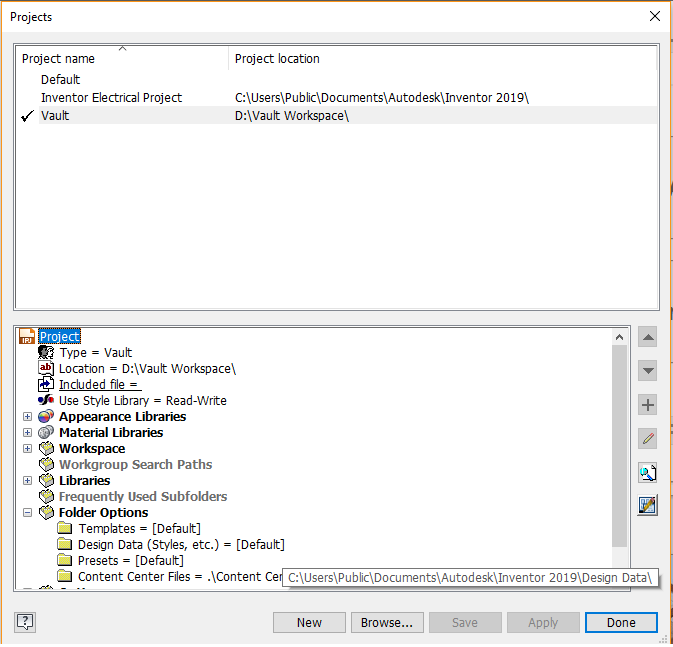Click the Project location column header
Viewport: 673px width, 647px height.
[x=443, y=58]
